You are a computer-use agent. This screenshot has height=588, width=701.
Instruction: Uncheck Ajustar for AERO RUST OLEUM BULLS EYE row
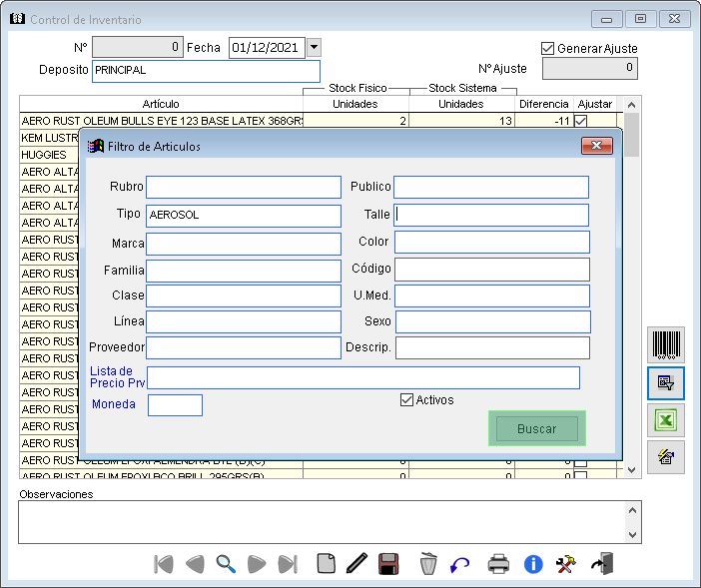[x=581, y=121]
